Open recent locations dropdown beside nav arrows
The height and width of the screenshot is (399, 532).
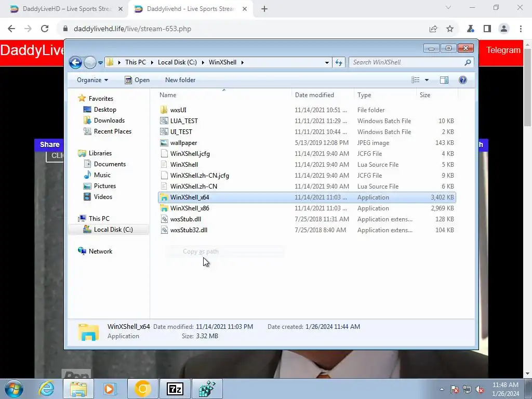click(x=100, y=63)
